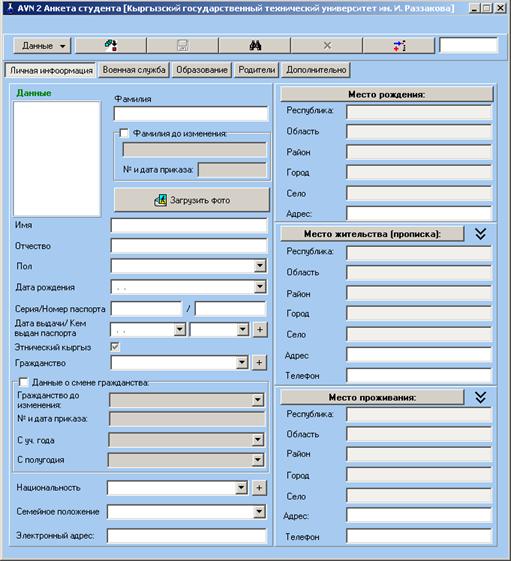Click double chevron beside Место жительства
The height and width of the screenshot is (561, 511).
(x=481, y=234)
